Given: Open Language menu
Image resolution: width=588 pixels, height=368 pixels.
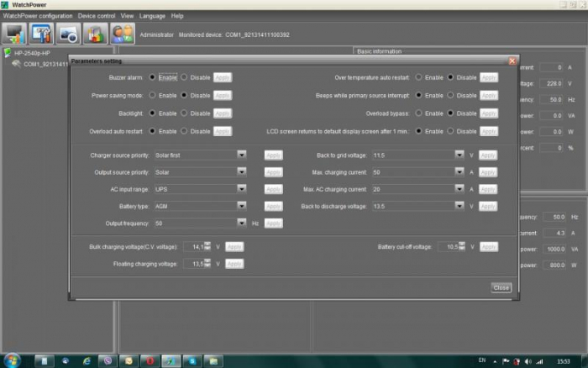Looking at the screenshot, I should (x=152, y=16).
